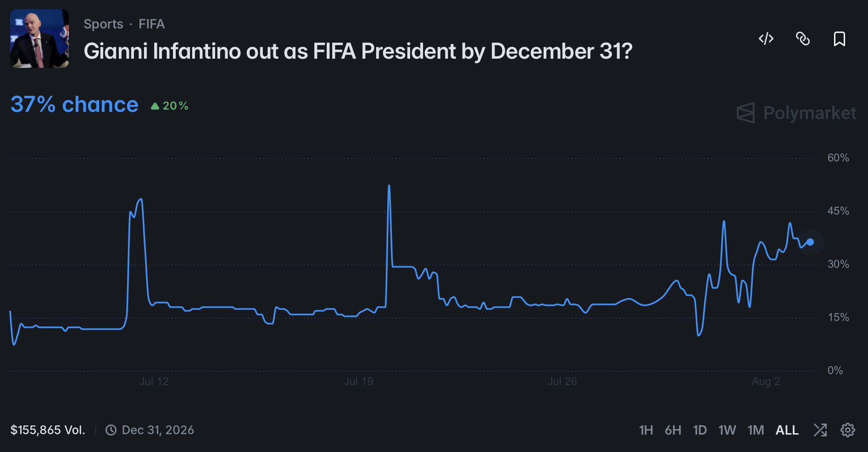Viewport: 868px width, 452px height.
Task: Select the 1M time range
Action: point(756,430)
